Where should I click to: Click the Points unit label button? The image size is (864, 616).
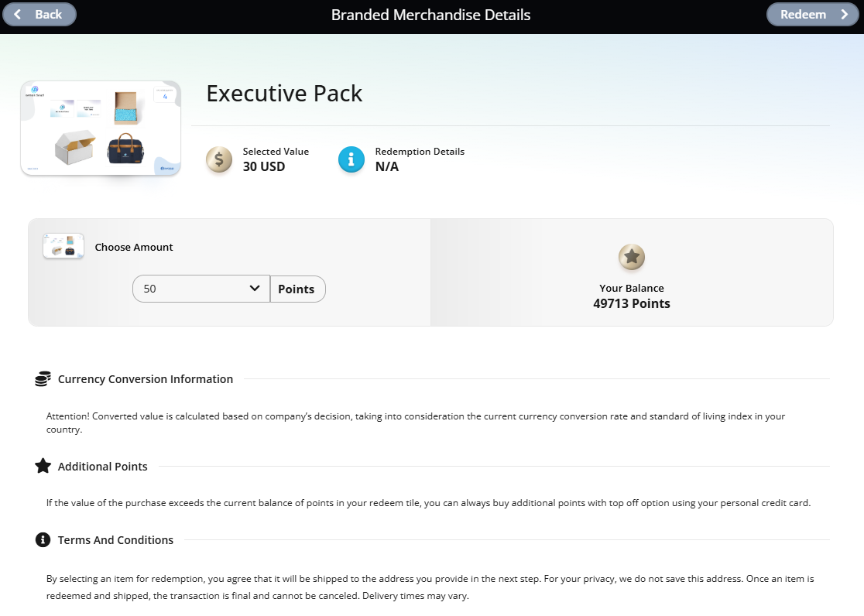297,289
